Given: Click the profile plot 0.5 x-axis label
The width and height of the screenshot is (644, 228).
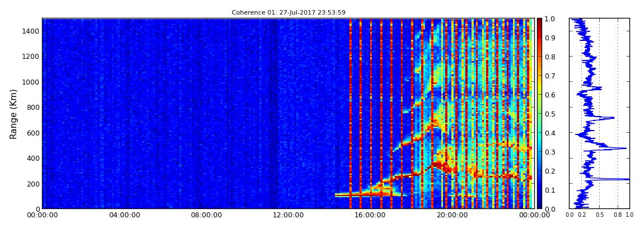Looking at the screenshot, I should point(600,215).
